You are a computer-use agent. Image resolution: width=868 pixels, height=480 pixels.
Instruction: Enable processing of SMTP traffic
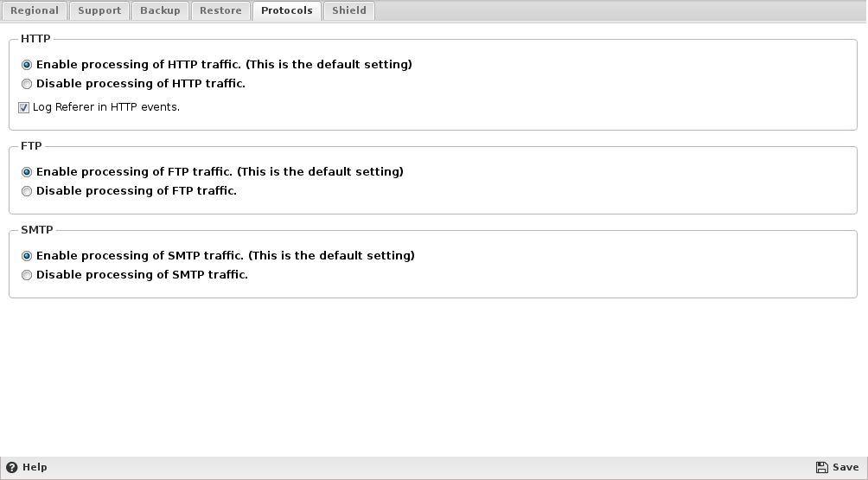coord(27,256)
